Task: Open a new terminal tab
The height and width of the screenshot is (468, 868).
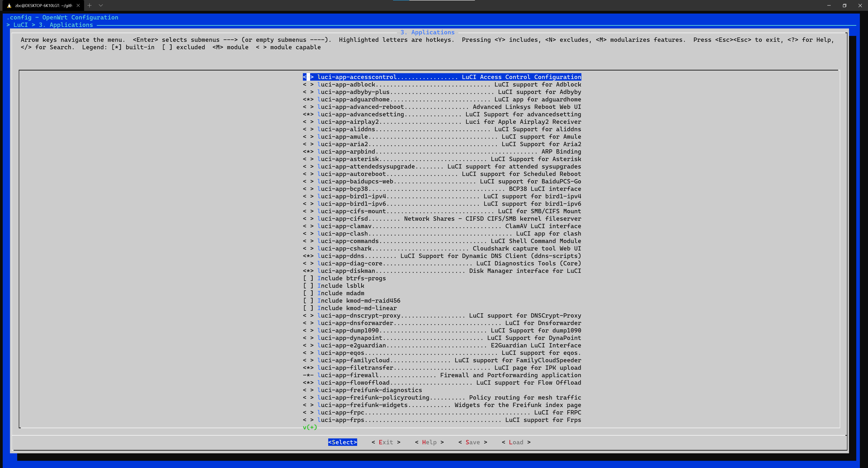Action: pos(90,5)
